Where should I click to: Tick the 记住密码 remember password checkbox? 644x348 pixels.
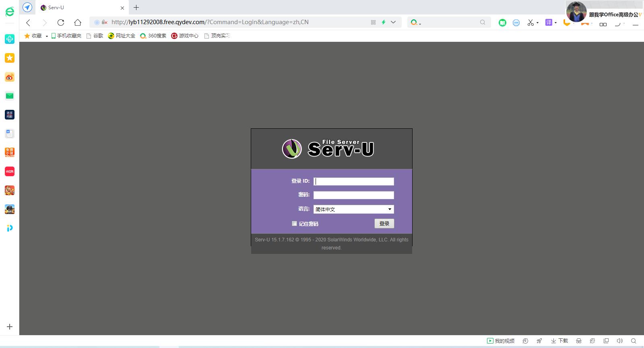coord(294,224)
